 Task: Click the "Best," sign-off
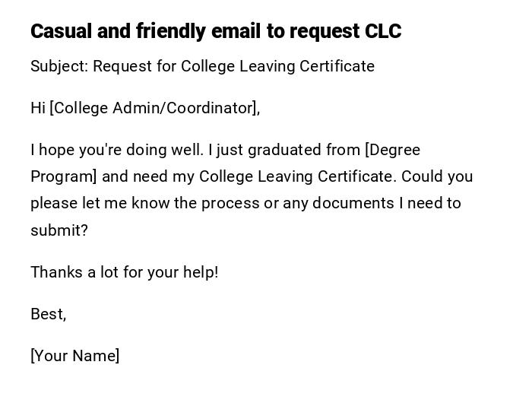pyautogui.click(x=49, y=314)
